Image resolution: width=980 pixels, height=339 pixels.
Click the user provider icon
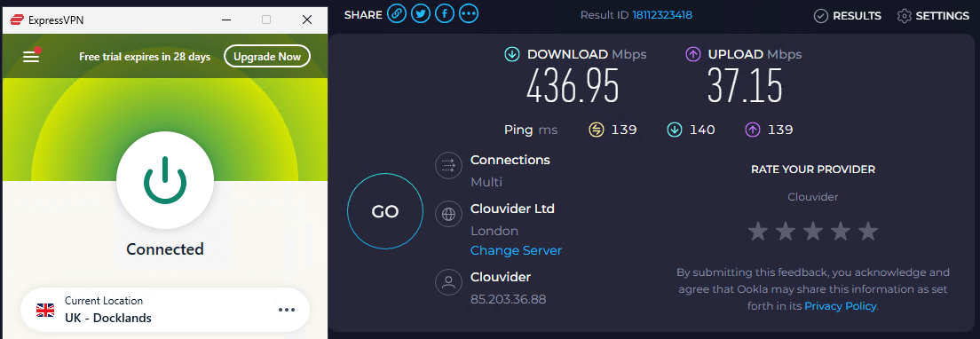click(x=448, y=282)
